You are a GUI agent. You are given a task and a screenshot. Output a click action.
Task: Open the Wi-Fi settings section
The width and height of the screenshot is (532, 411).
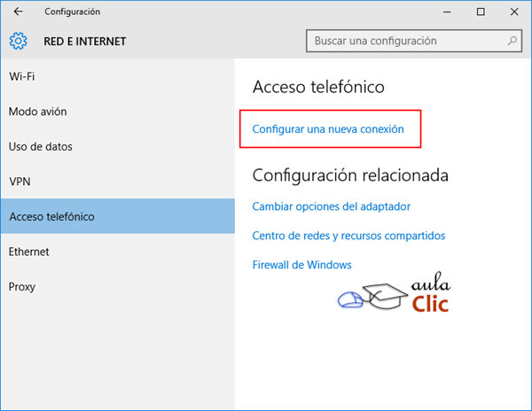[22, 77]
